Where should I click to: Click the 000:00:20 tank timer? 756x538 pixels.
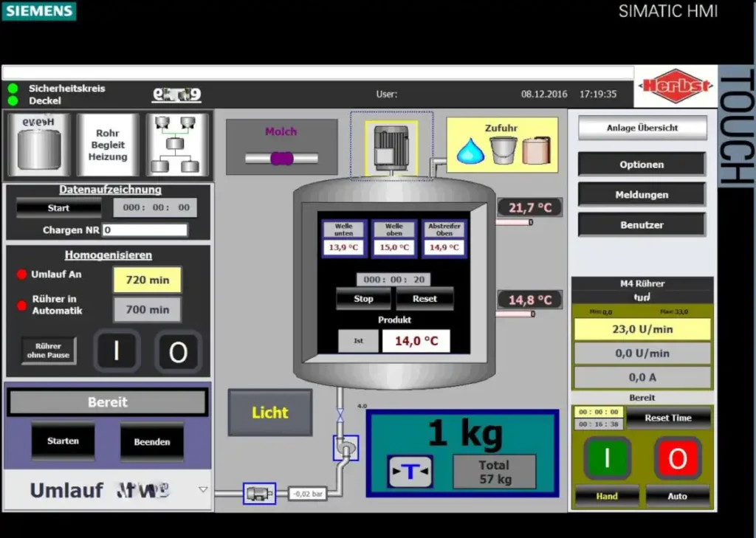point(394,280)
